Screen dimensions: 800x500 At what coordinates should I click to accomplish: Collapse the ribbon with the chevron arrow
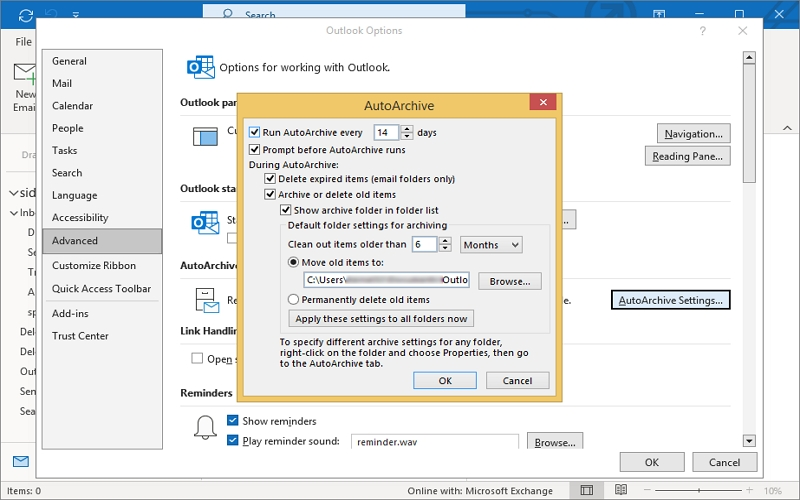tap(787, 128)
